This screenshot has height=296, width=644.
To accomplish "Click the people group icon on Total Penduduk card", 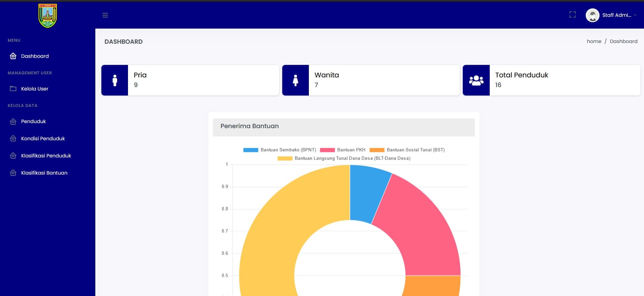I will coord(476,80).
